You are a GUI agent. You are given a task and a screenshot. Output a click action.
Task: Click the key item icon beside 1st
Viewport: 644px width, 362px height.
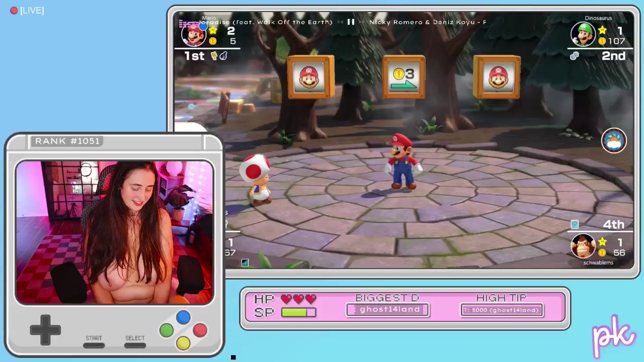(214, 56)
